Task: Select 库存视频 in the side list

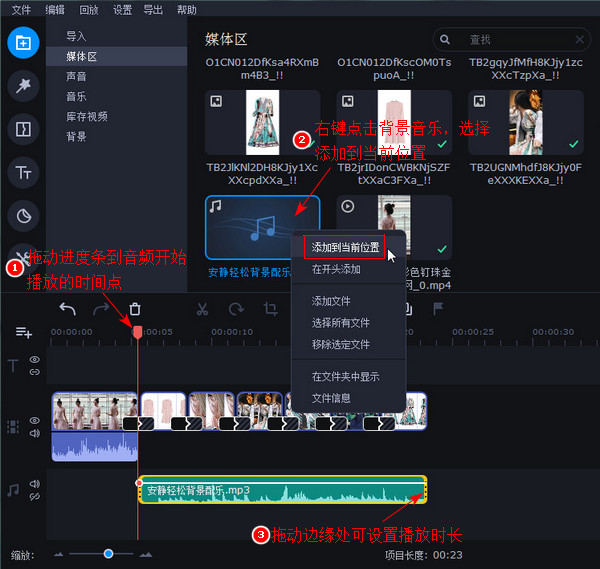Action: 116,116
